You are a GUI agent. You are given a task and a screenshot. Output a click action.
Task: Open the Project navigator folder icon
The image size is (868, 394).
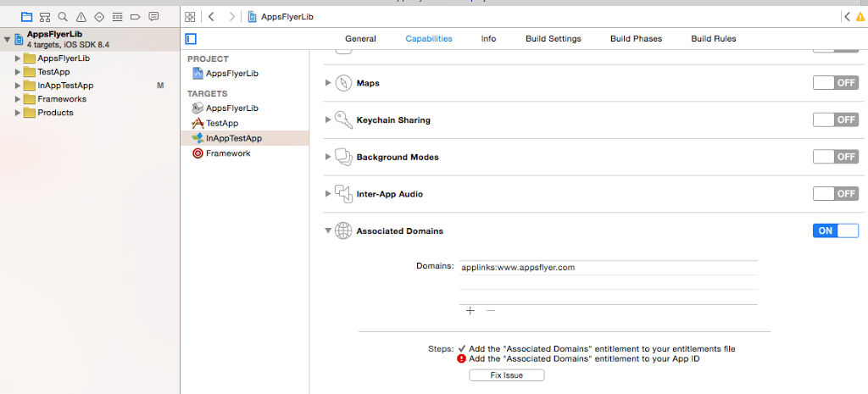coord(26,17)
